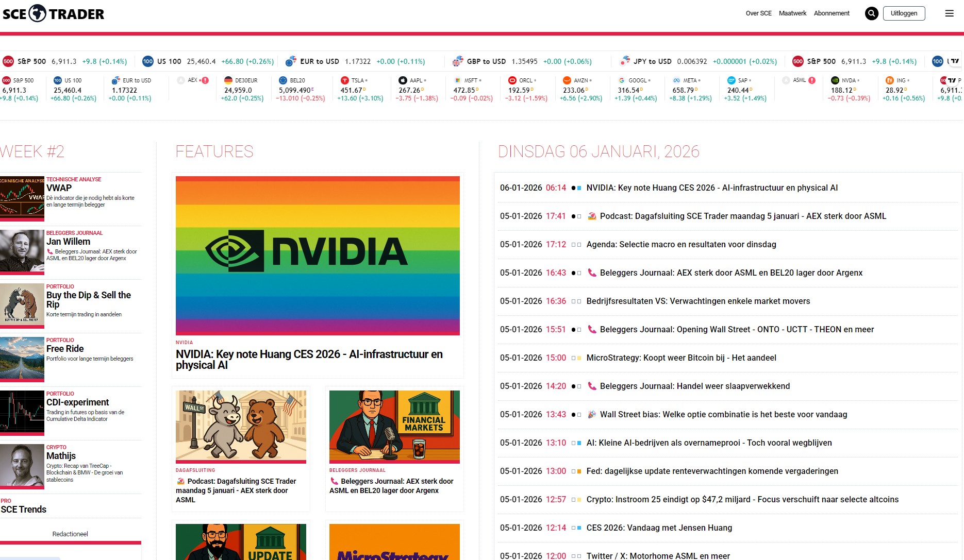Image resolution: width=964 pixels, height=560 pixels.
Task: Open the VWAP technische analyse link
Action: point(59,188)
